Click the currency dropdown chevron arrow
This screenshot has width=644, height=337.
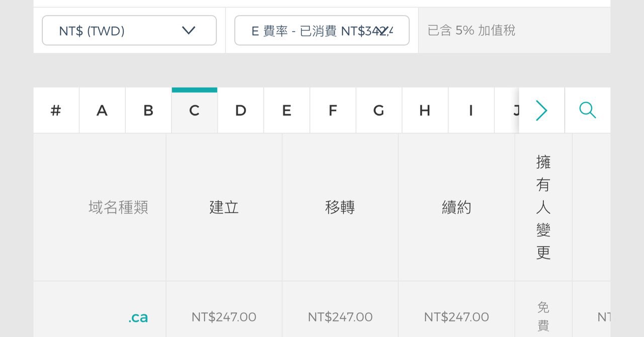click(189, 31)
